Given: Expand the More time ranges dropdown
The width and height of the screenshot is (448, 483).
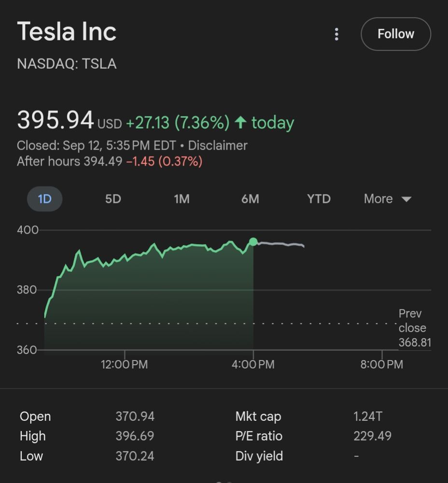Looking at the screenshot, I should click(378, 199).
